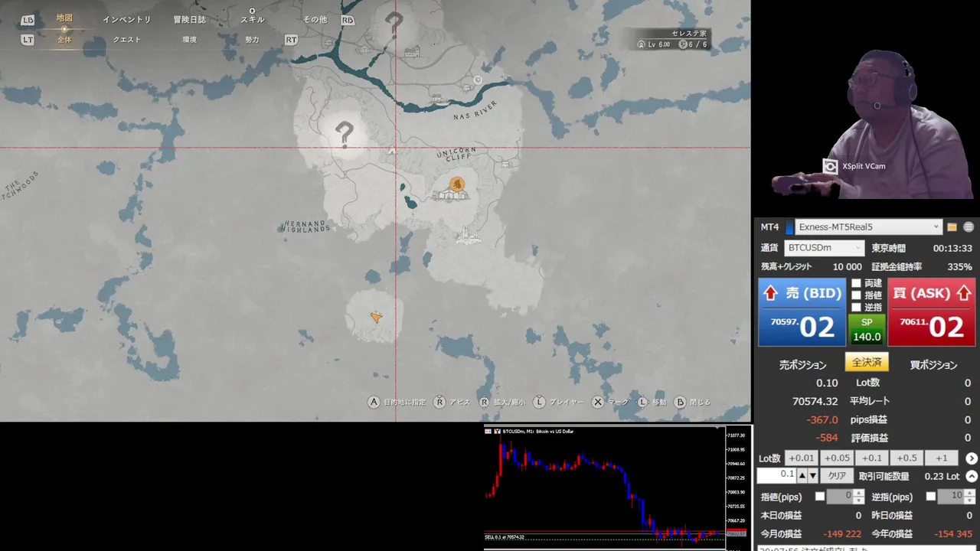Select the 環境 map filter
Image resolution: width=980 pixels, height=551 pixels.
point(189,40)
